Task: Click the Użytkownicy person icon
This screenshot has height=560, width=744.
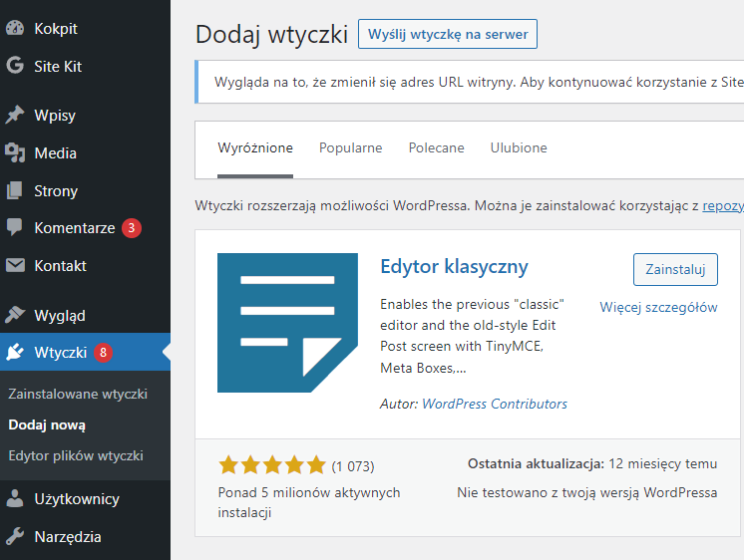Action: tap(15, 498)
